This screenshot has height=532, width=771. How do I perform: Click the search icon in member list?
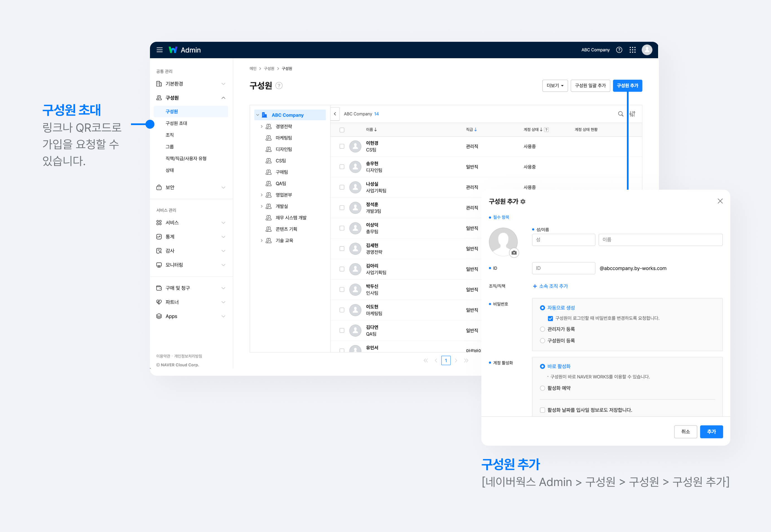(x=620, y=114)
